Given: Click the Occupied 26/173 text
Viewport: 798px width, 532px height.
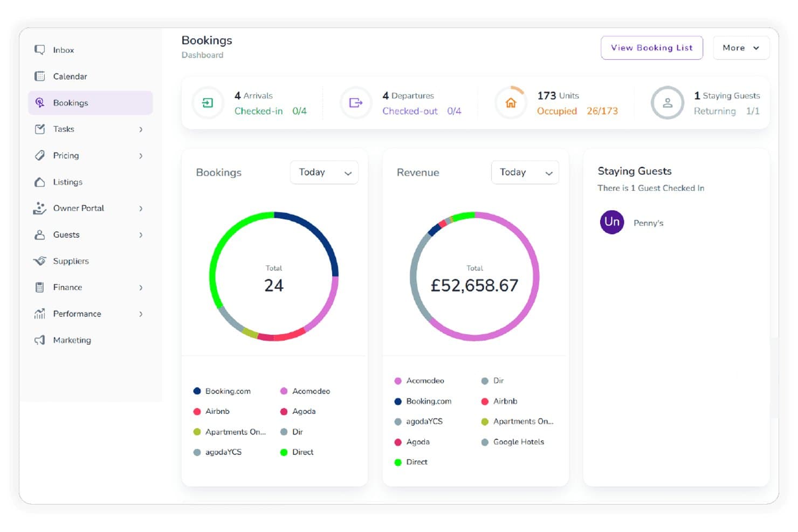Looking at the screenshot, I should [577, 111].
